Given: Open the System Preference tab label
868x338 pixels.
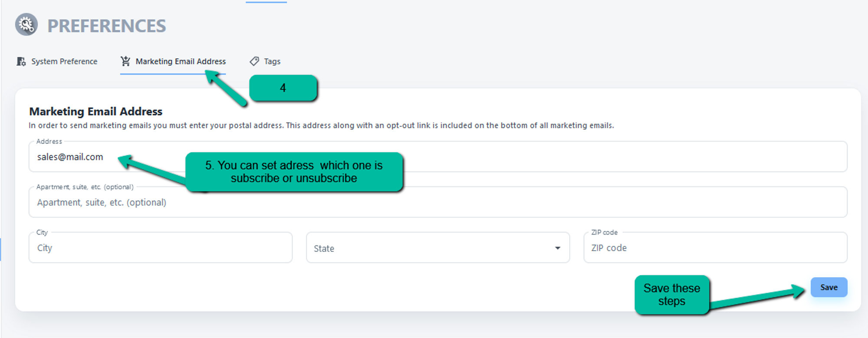Looking at the screenshot, I should [64, 61].
